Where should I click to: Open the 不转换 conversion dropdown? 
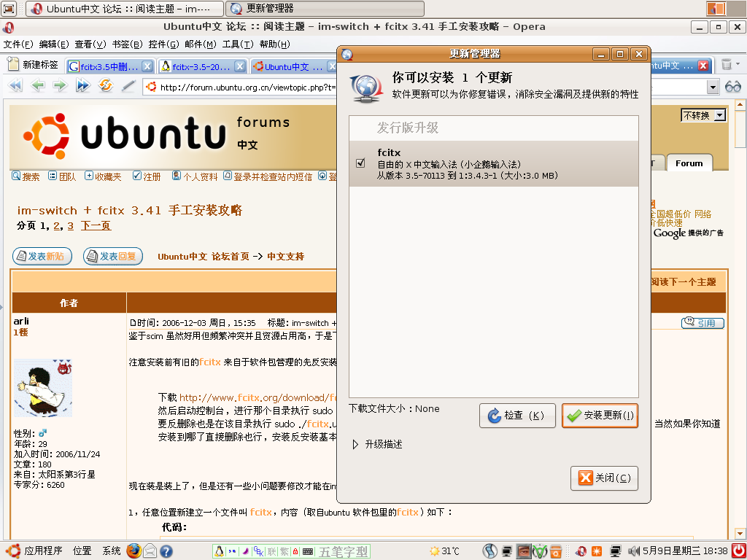click(x=704, y=115)
